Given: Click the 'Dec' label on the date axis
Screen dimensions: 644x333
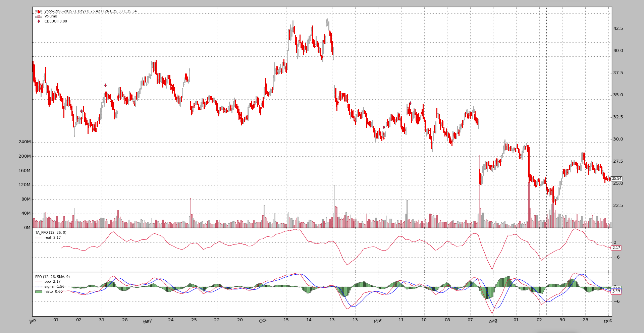Looking at the screenshot, I should tap(608, 321).
